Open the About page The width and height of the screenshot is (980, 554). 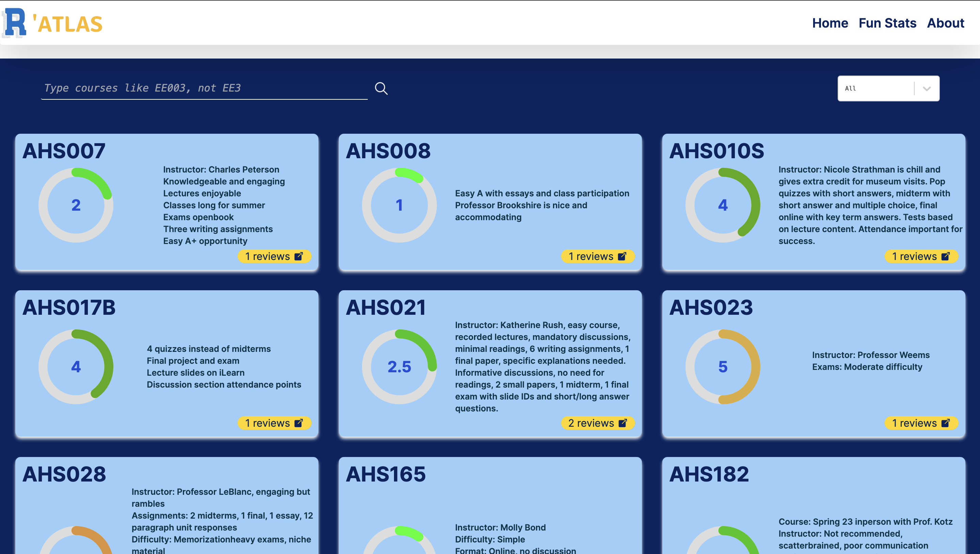pyautogui.click(x=945, y=23)
